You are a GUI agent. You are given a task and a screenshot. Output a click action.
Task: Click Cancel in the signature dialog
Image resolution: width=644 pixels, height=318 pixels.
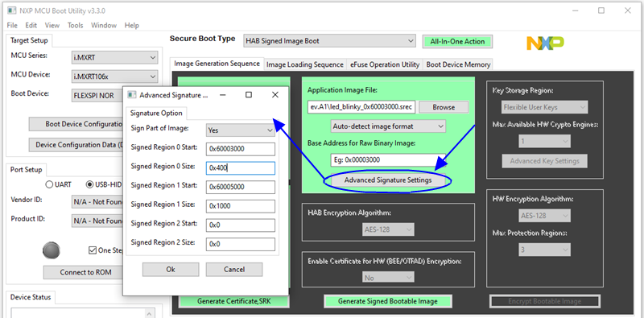pyautogui.click(x=234, y=270)
